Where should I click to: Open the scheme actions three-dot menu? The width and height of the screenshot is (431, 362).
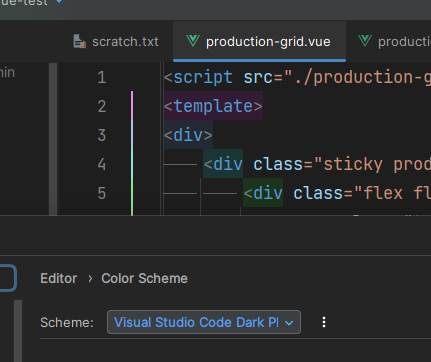click(x=324, y=322)
